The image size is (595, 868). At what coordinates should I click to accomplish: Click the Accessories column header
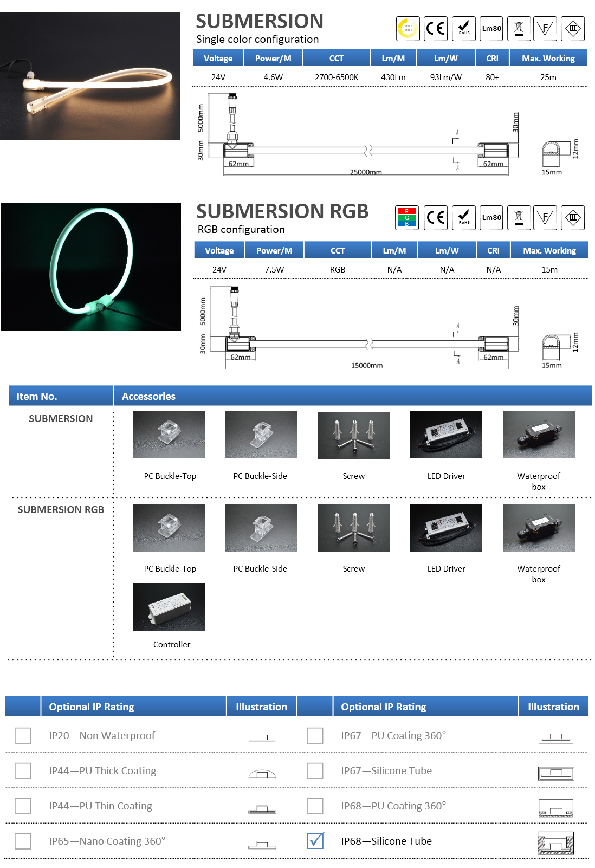(148, 396)
